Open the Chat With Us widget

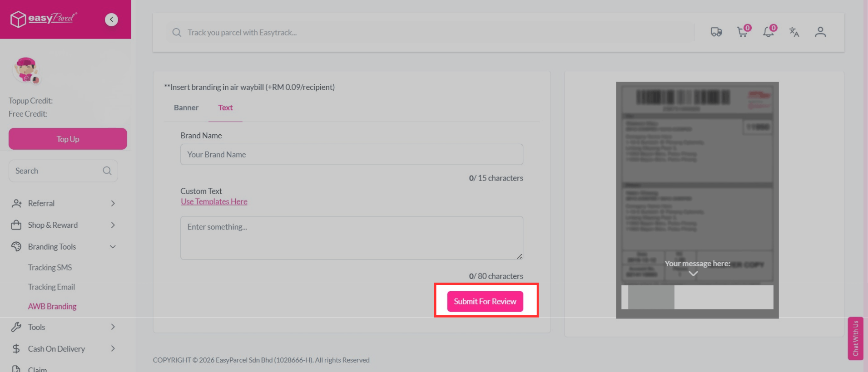(x=855, y=338)
